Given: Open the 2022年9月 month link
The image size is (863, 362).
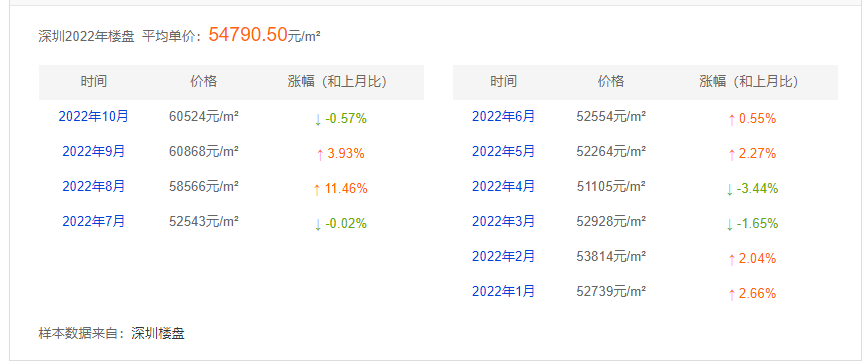Looking at the screenshot, I should 93,151.
